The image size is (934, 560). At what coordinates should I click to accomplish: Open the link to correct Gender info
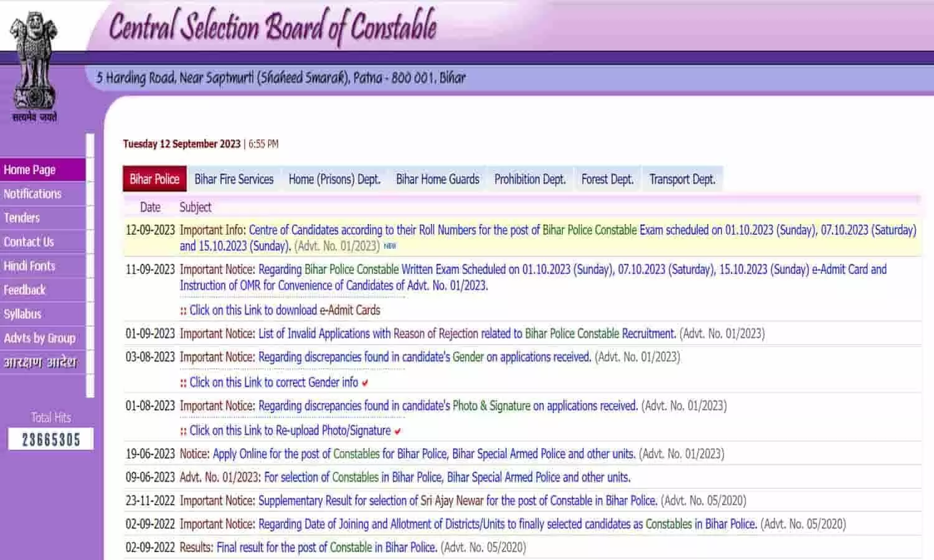(273, 383)
